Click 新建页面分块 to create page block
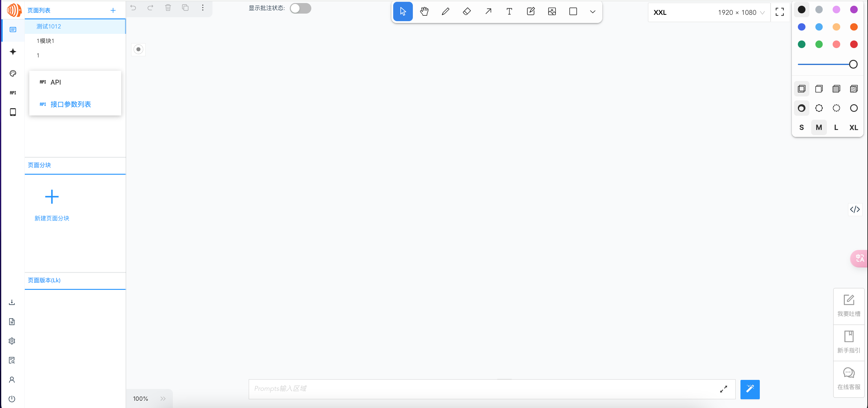Screen dimensions: 868x408 (x=52, y=218)
